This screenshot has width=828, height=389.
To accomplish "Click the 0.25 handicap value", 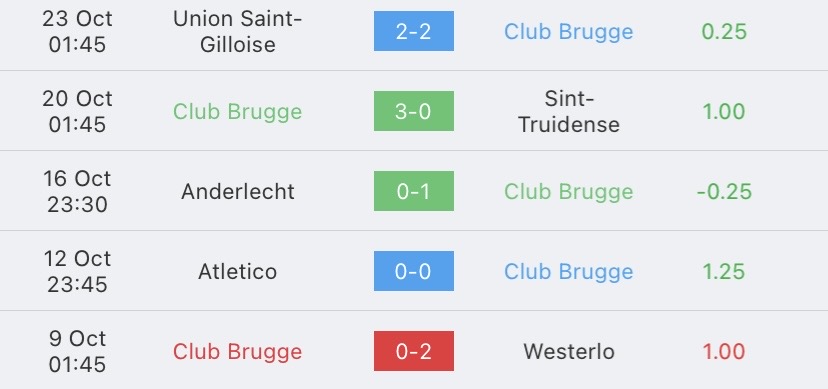I will pos(724,31).
